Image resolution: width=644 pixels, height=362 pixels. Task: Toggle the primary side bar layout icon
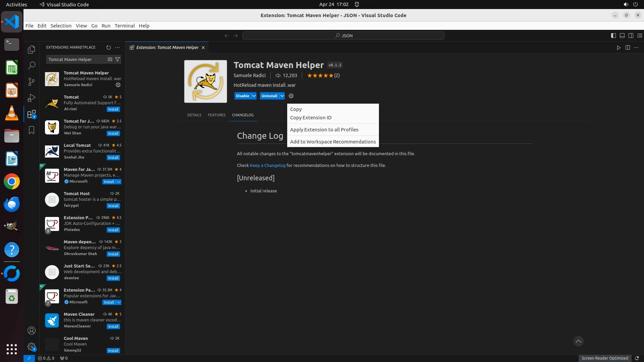pyautogui.click(x=613, y=36)
